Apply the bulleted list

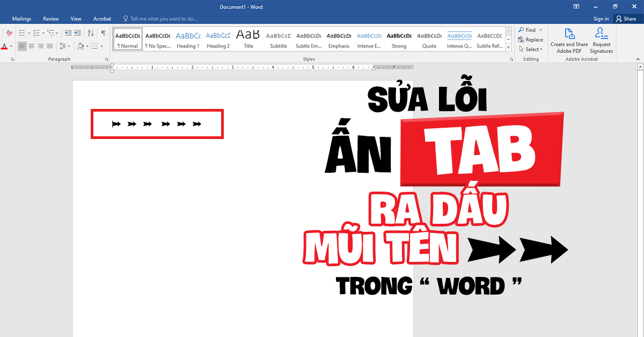23,33
